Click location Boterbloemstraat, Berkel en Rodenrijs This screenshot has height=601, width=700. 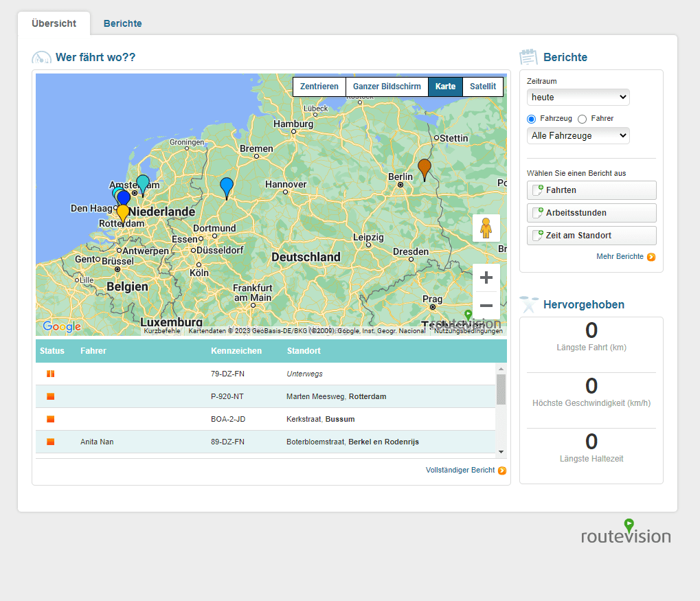(352, 442)
